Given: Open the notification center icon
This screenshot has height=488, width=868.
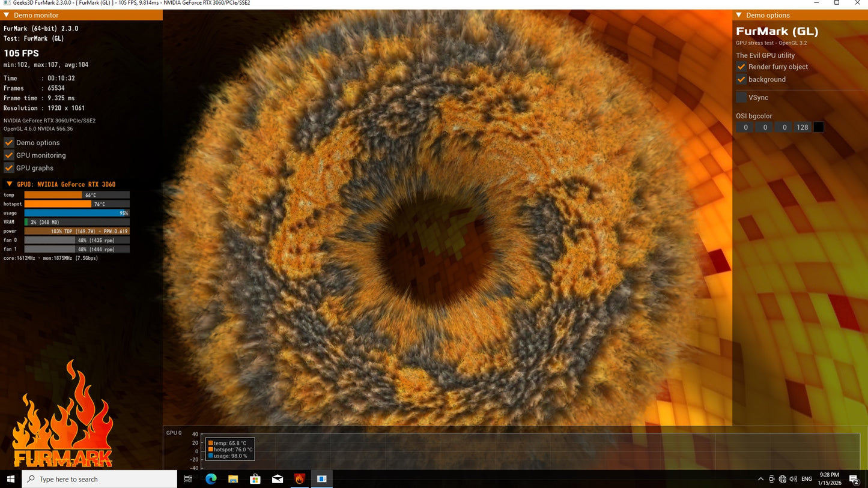Looking at the screenshot, I should tap(854, 479).
